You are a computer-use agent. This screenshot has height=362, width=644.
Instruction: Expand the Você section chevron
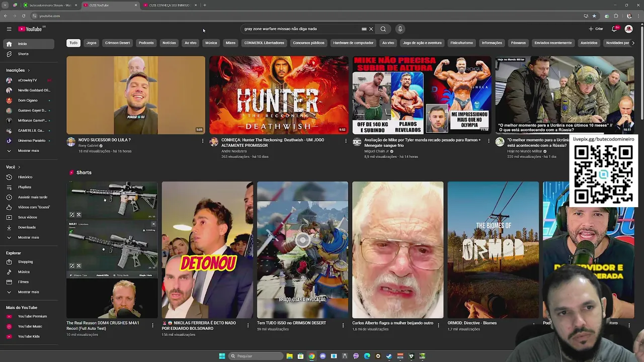19,167
